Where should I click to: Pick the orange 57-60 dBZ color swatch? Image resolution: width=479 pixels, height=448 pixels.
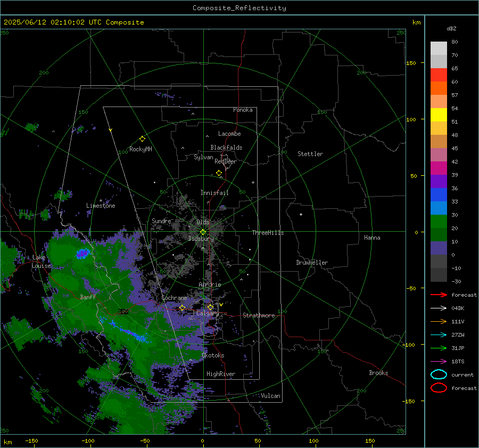tap(439, 88)
